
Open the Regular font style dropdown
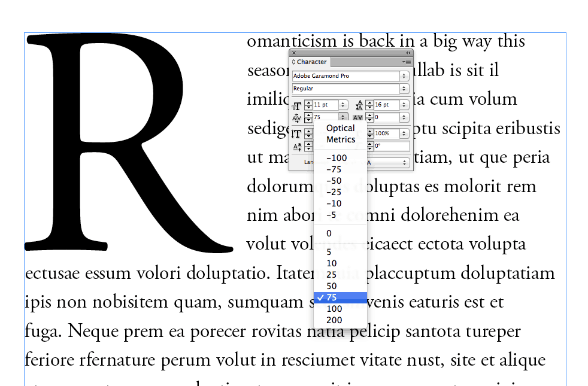click(404, 89)
